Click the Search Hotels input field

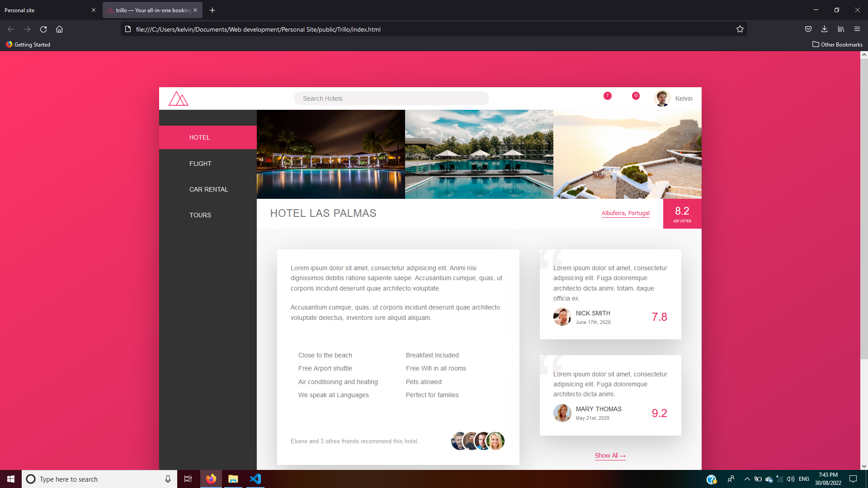pos(391,99)
